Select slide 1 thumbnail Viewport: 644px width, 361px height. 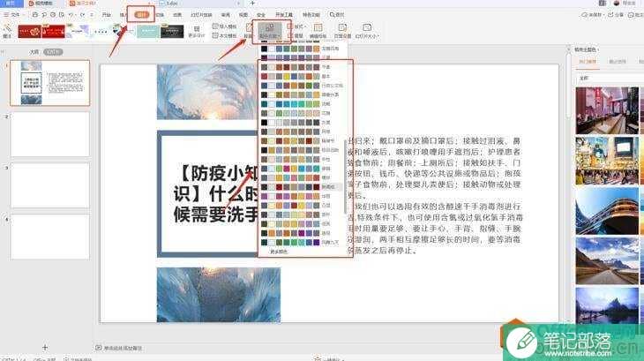pyautogui.click(x=49, y=83)
